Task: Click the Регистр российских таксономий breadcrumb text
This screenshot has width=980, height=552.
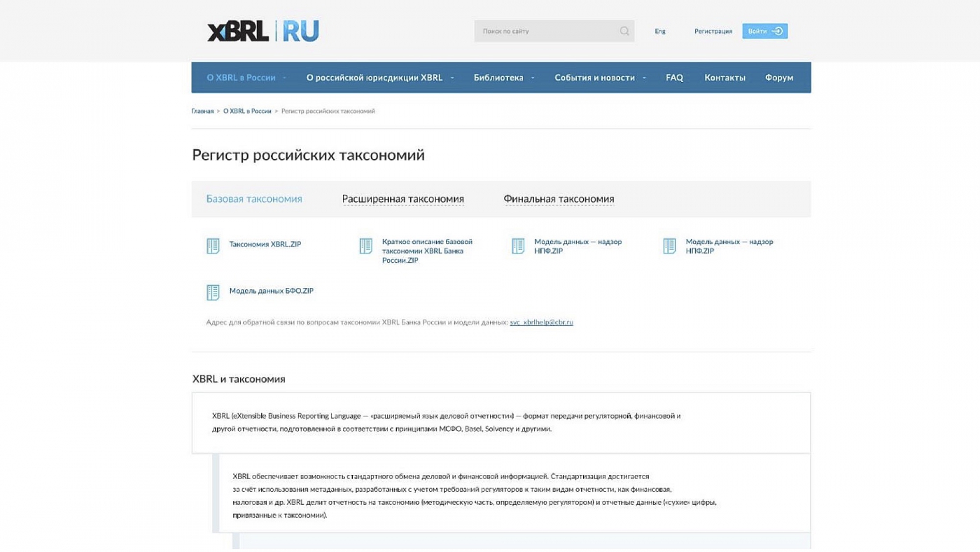Action: point(328,111)
